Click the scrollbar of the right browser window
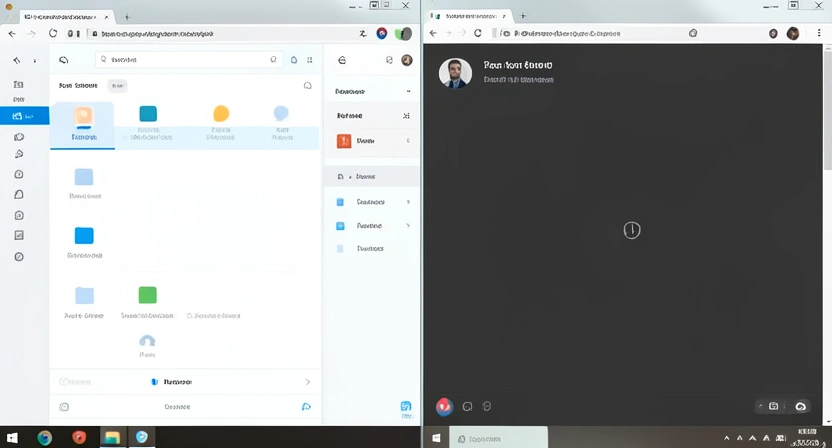The image size is (832, 448). (827, 108)
